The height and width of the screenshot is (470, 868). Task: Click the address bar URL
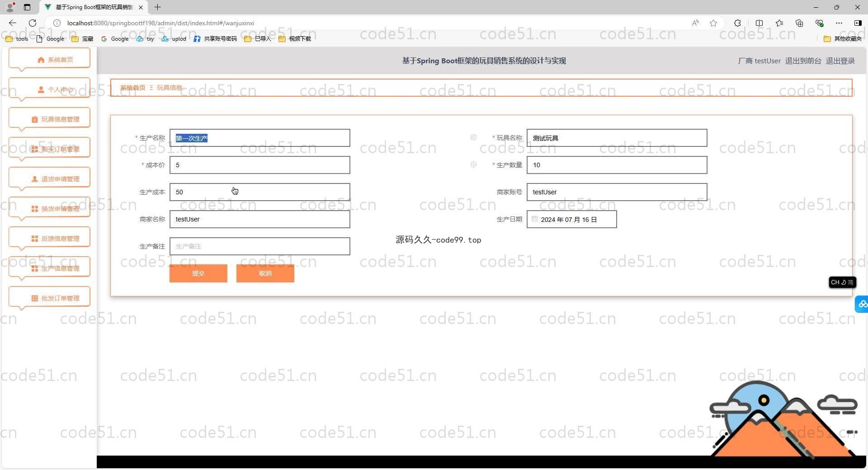coord(160,23)
